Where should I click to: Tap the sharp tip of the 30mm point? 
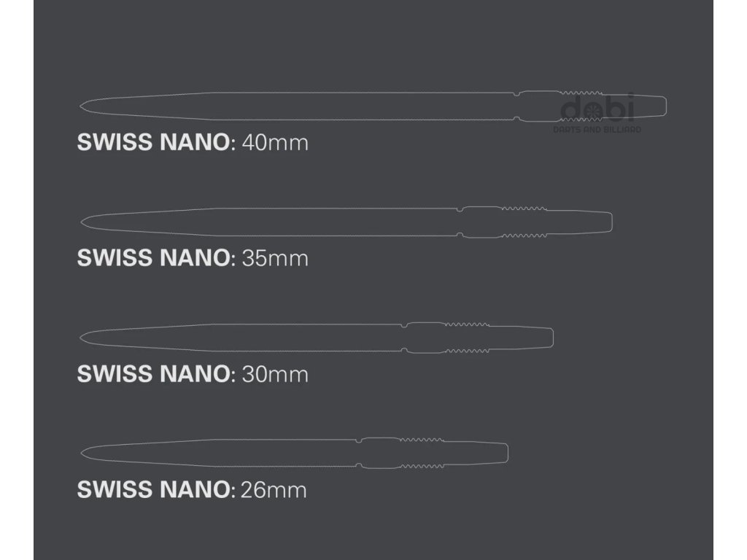pyautogui.click(x=82, y=338)
